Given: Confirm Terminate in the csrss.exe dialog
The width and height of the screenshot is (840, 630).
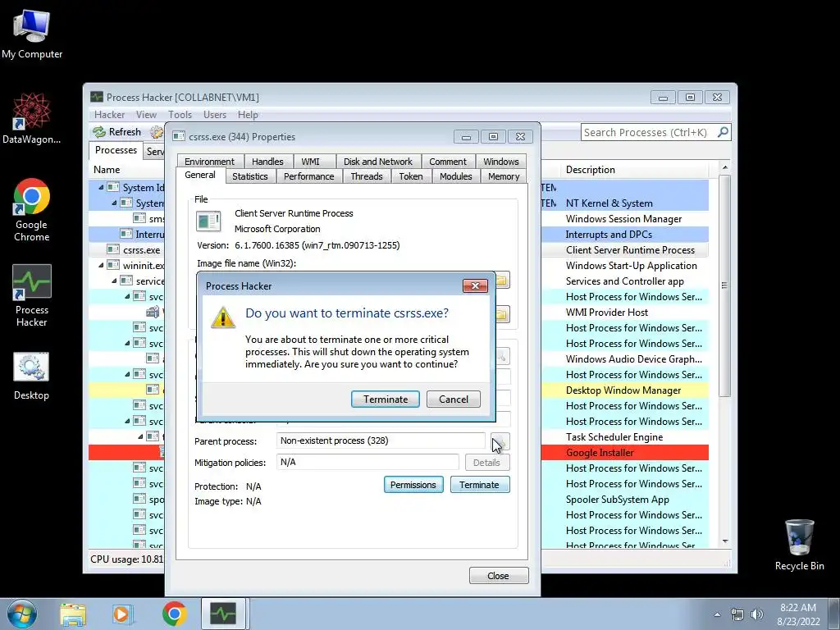Looking at the screenshot, I should 386,399.
